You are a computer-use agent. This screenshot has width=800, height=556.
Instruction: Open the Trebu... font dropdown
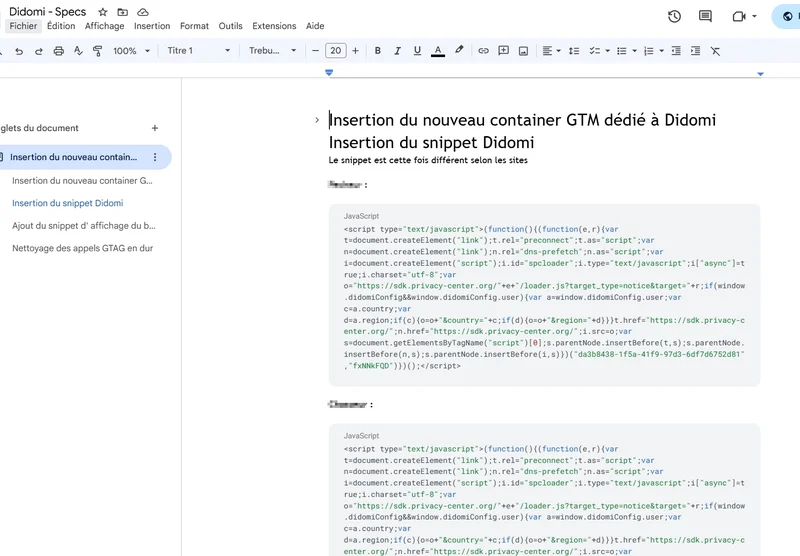(272, 51)
